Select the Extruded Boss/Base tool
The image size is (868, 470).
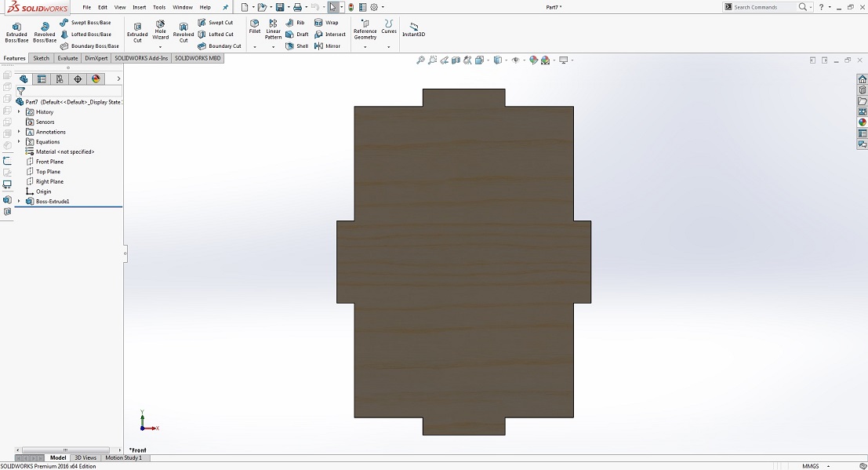[16, 32]
